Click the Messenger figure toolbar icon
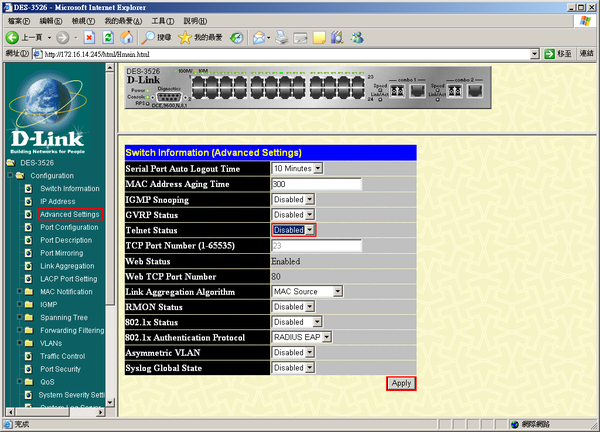 [x=357, y=37]
